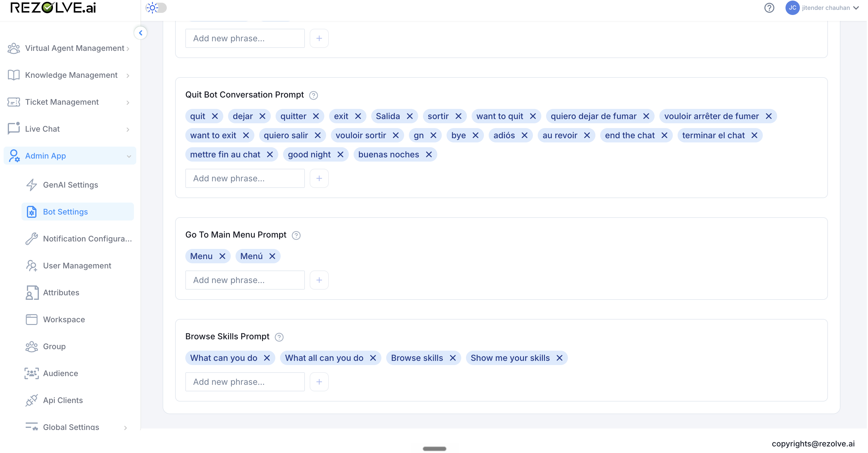Remove 'What all can you do' tag
This screenshot has height=453, width=868.
coord(373,358)
